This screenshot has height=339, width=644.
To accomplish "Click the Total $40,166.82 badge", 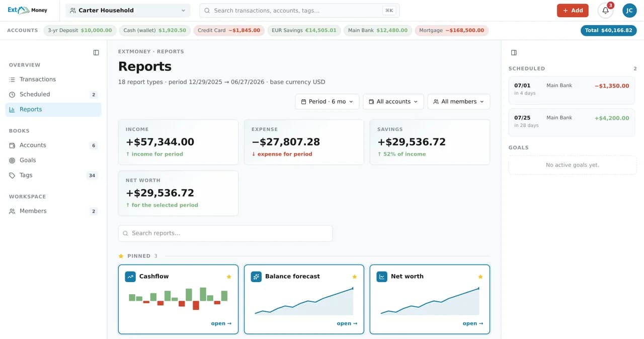I will pyautogui.click(x=609, y=30).
